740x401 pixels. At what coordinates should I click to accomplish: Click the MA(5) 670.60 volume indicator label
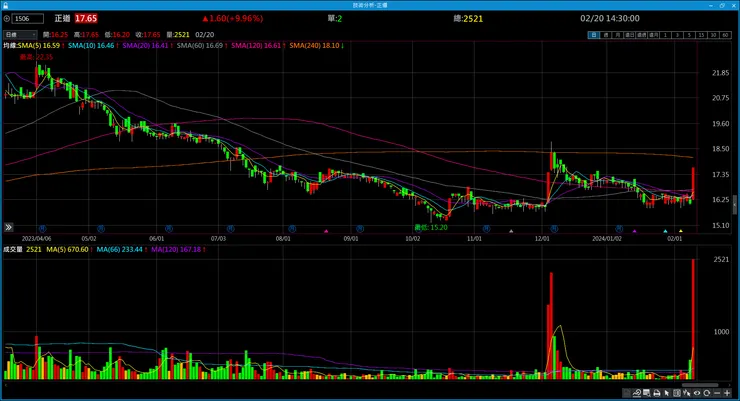[x=69, y=250]
